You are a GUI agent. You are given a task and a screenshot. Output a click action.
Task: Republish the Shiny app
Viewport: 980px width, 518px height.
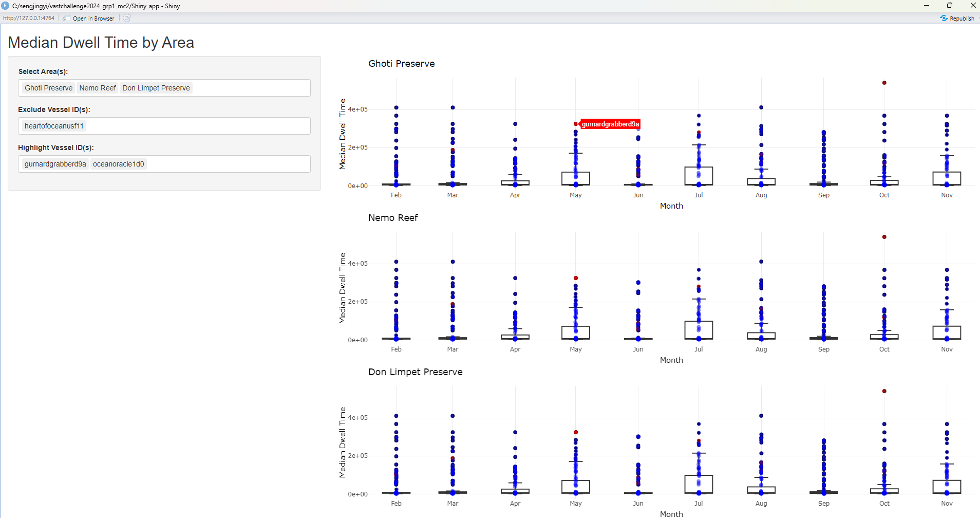(x=957, y=18)
